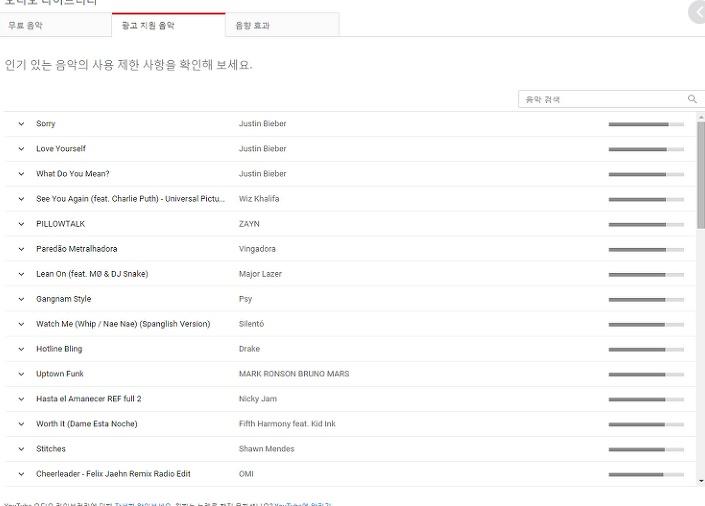
Task: Click the Stitches song title
Action: click(x=51, y=449)
